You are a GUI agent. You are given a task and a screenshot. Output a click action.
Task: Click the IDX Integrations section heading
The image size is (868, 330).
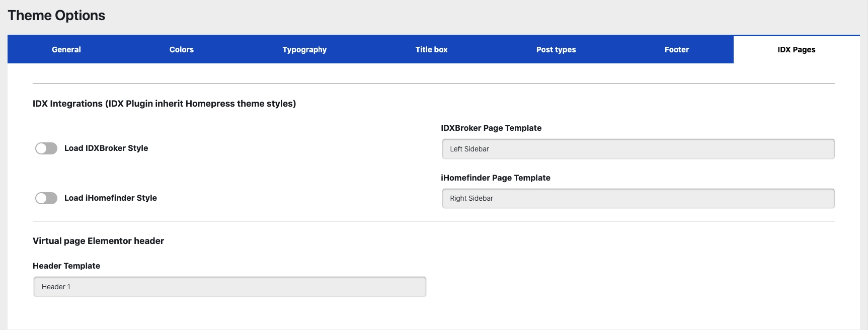point(164,104)
